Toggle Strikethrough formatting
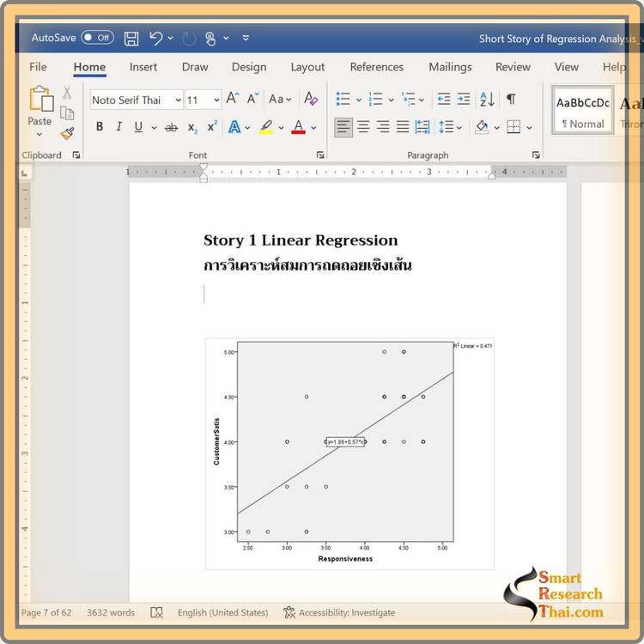 (171, 128)
